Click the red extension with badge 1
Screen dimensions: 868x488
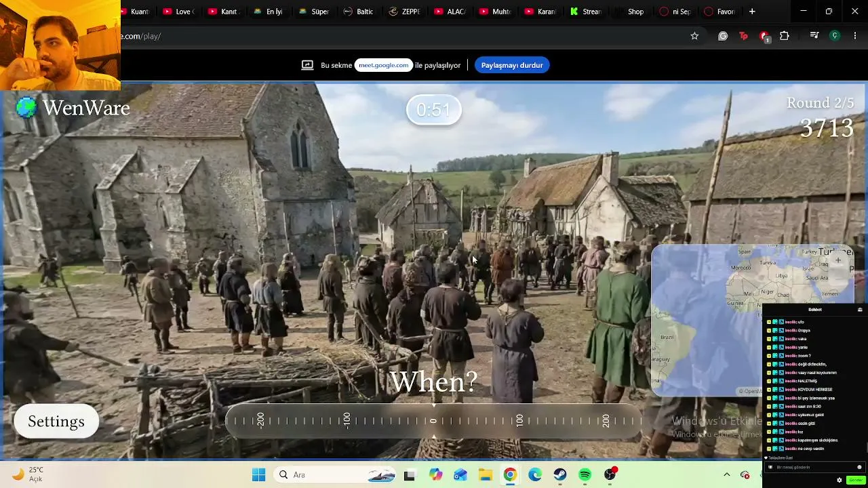pyautogui.click(x=764, y=37)
